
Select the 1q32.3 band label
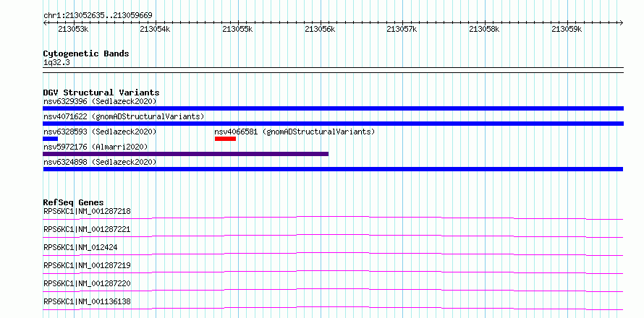tap(56, 62)
